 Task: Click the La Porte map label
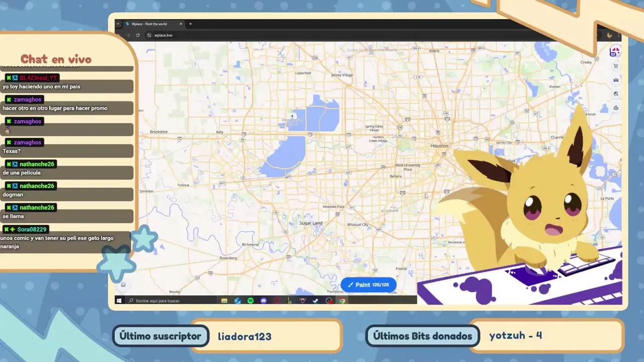click(607, 198)
